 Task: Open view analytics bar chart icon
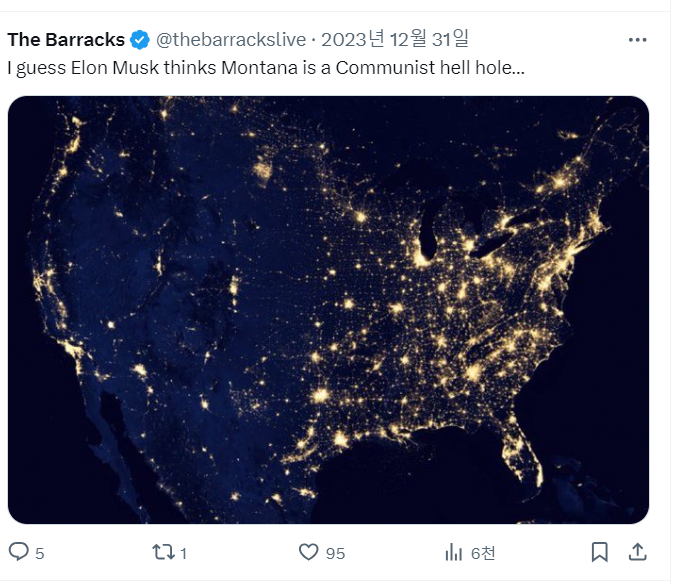(453, 552)
